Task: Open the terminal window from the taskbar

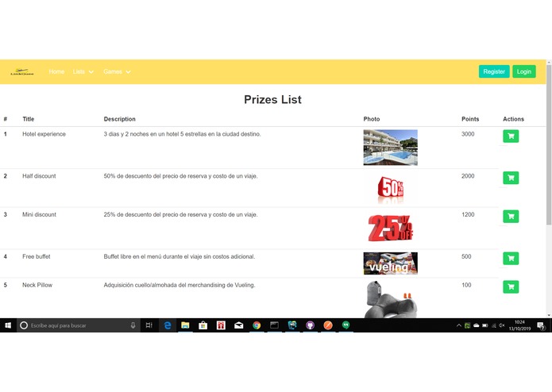Action: point(274,325)
